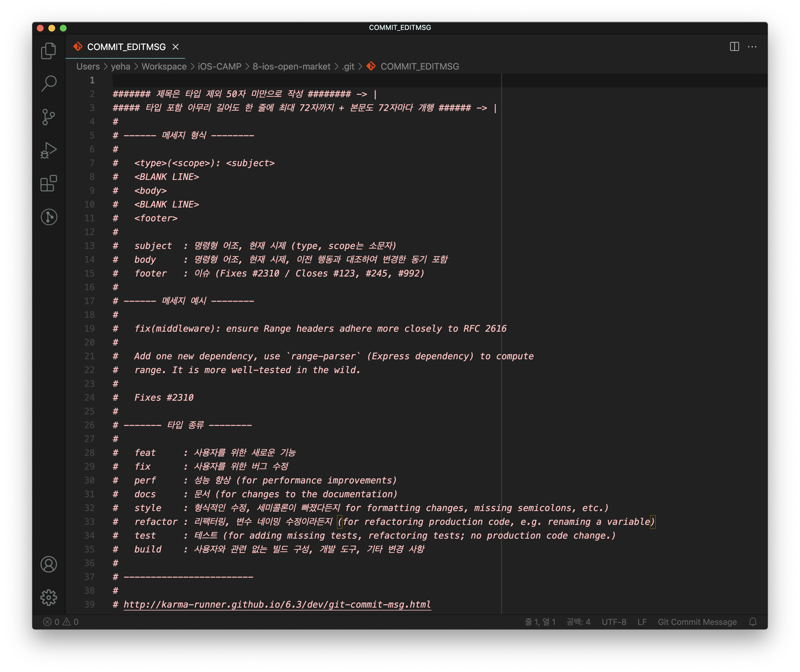The width and height of the screenshot is (800, 672).
Task: Change LF end-of-line sequence
Action: pyautogui.click(x=642, y=622)
